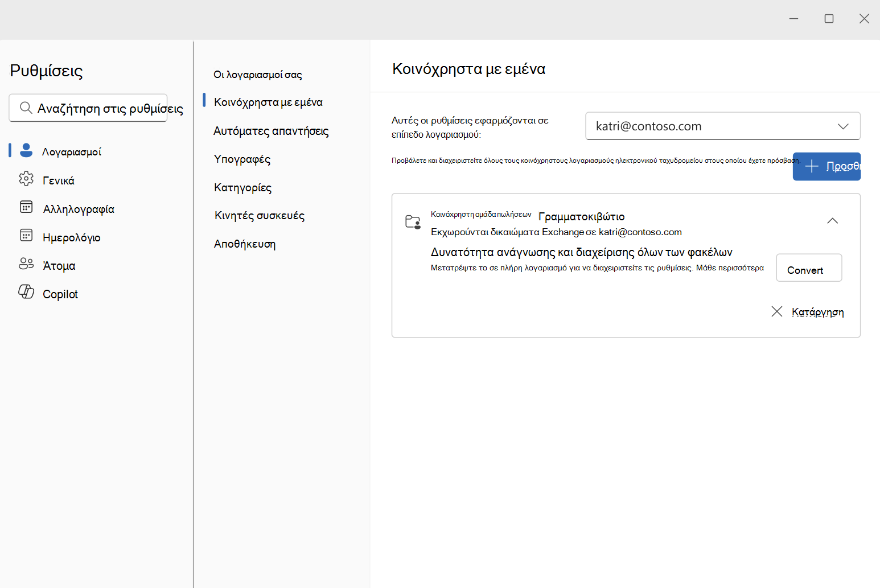Click label Κοινόχρηστη ομάδα πωλήσεων
880x588 pixels.
click(481, 215)
